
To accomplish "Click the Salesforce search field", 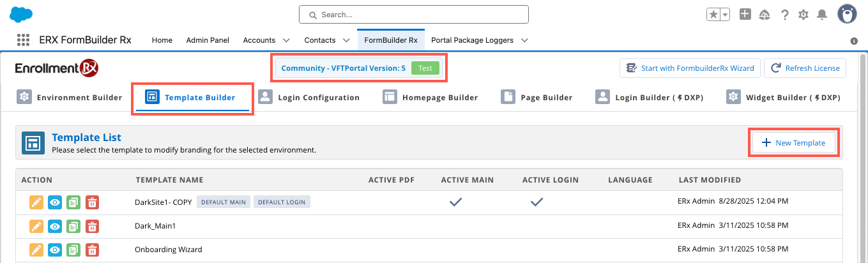I will (414, 14).
